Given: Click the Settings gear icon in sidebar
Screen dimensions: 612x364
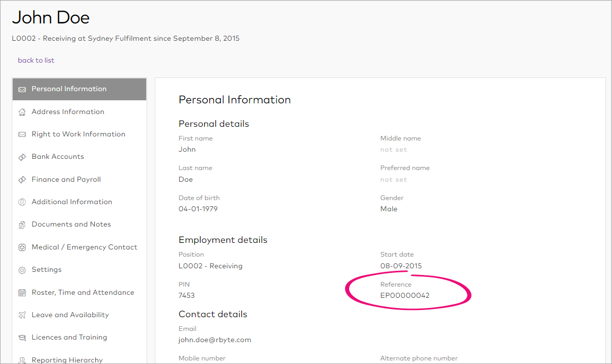Looking at the screenshot, I should pos(22,270).
